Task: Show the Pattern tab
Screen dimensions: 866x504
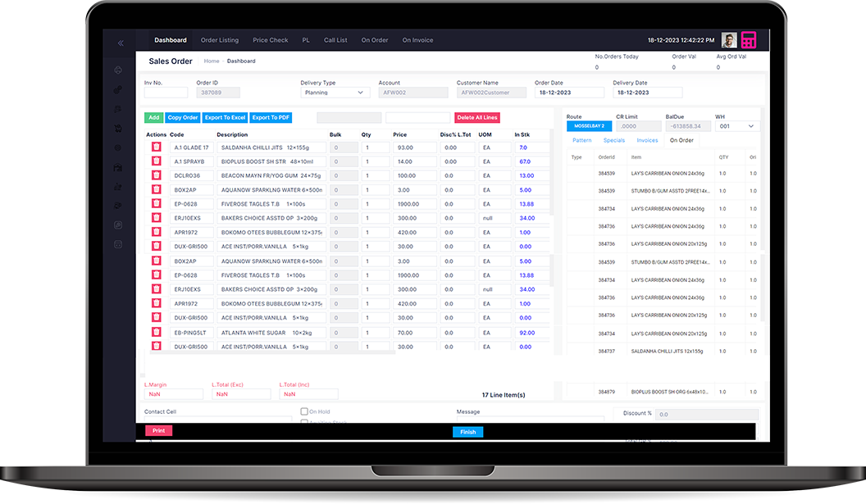Action: pos(581,140)
